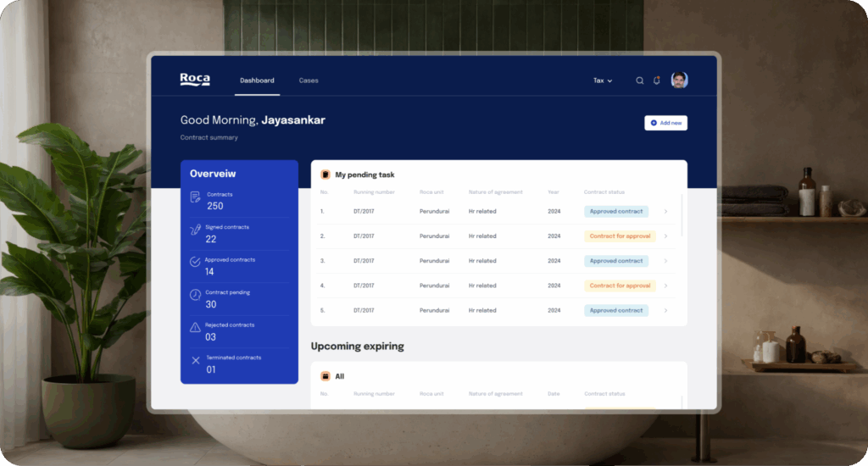
Task: Click the Overveiw panel heading
Action: [x=213, y=174]
